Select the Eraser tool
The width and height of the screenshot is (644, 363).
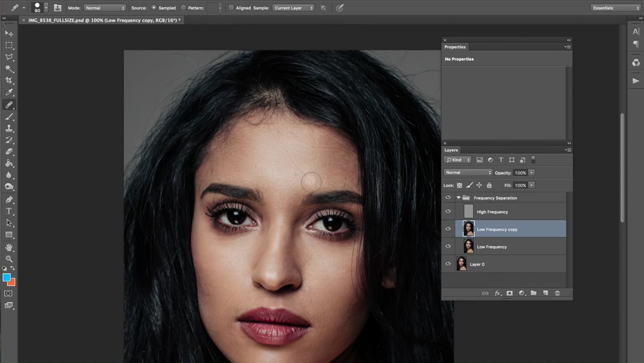pyautogui.click(x=9, y=152)
